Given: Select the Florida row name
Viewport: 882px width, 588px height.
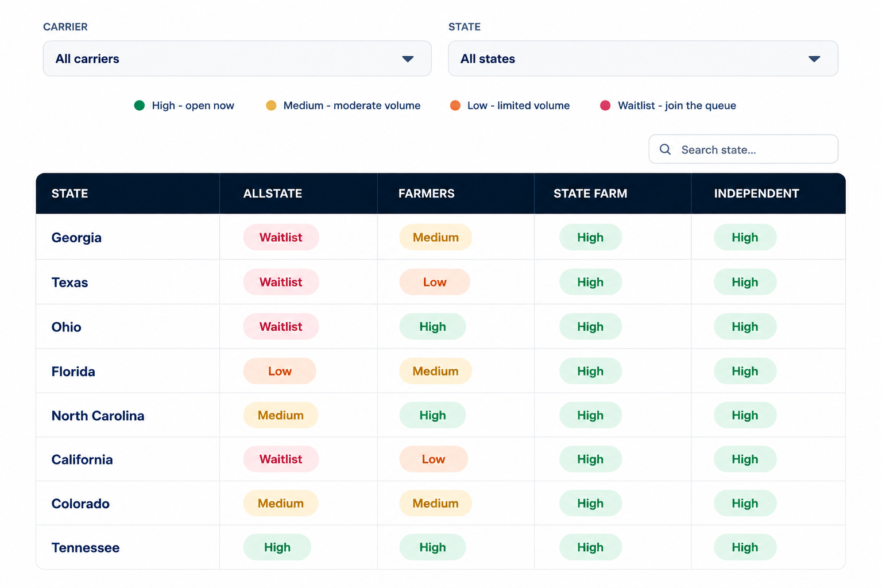Looking at the screenshot, I should tap(73, 372).
